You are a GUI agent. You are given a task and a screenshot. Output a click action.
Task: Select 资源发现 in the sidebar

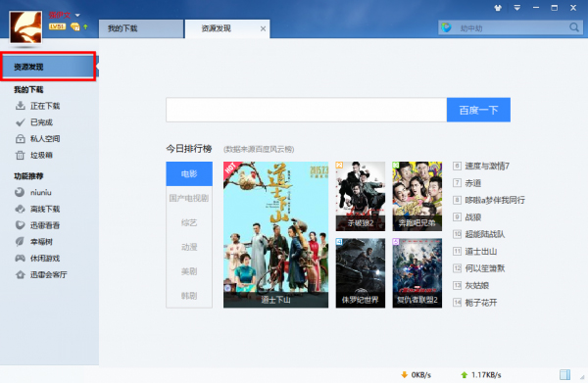coord(49,67)
